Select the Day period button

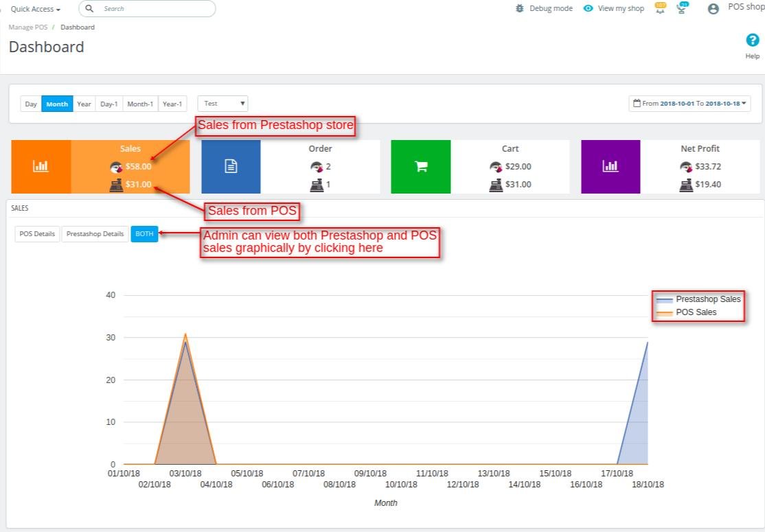coord(31,104)
